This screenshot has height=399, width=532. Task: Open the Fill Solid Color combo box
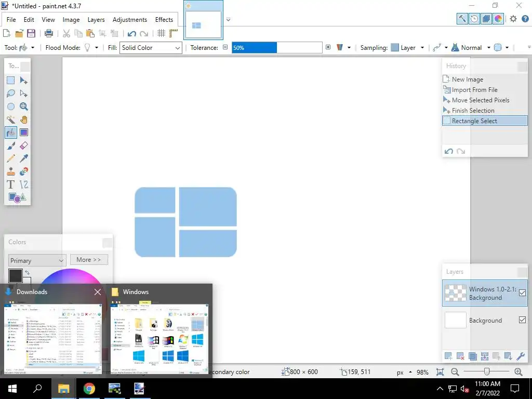tap(151, 48)
